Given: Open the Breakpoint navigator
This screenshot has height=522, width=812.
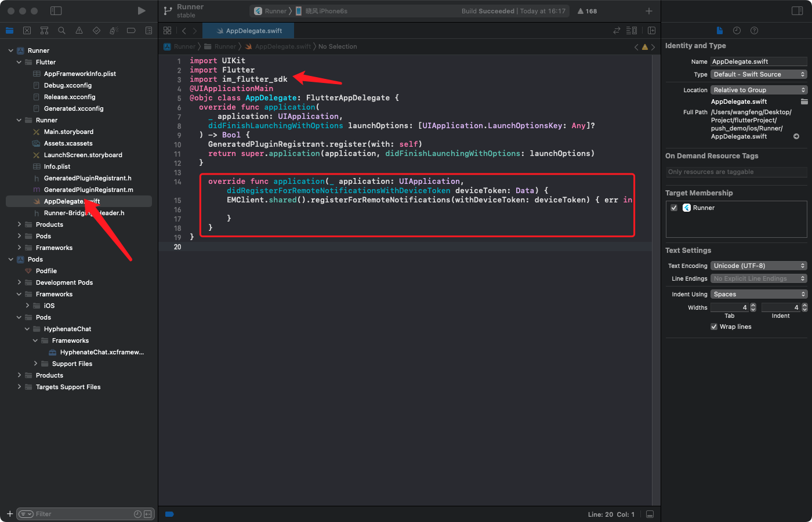Looking at the screenshot, I should [x=131, y=31].
